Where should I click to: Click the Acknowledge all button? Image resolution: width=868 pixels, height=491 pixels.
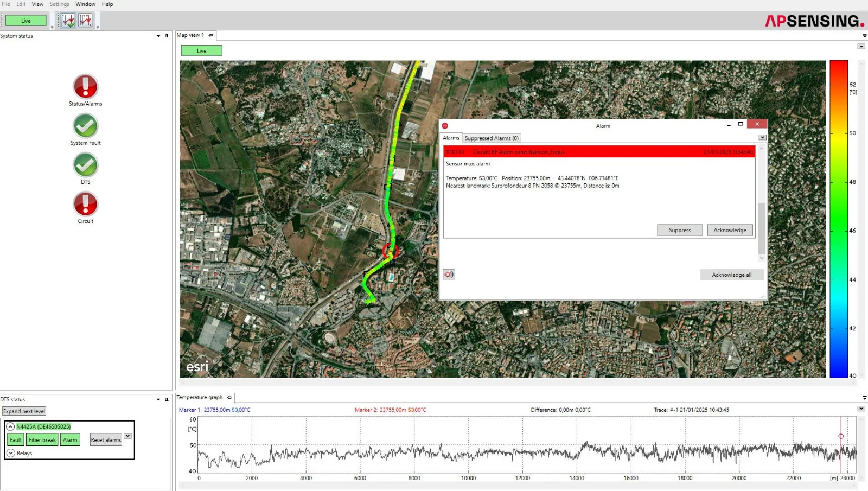731,275
